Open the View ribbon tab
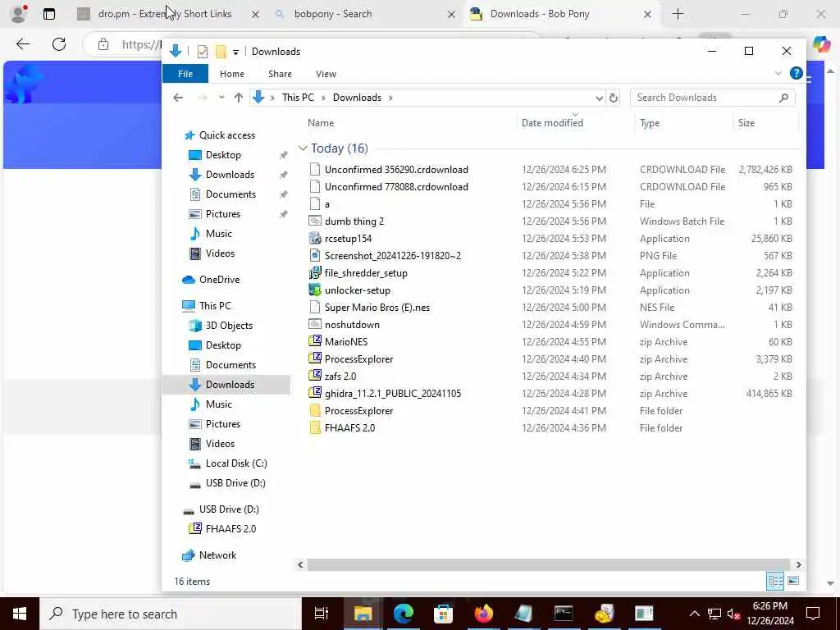The image size is (840, 630). pyautogui.click(x=326, y=74)
